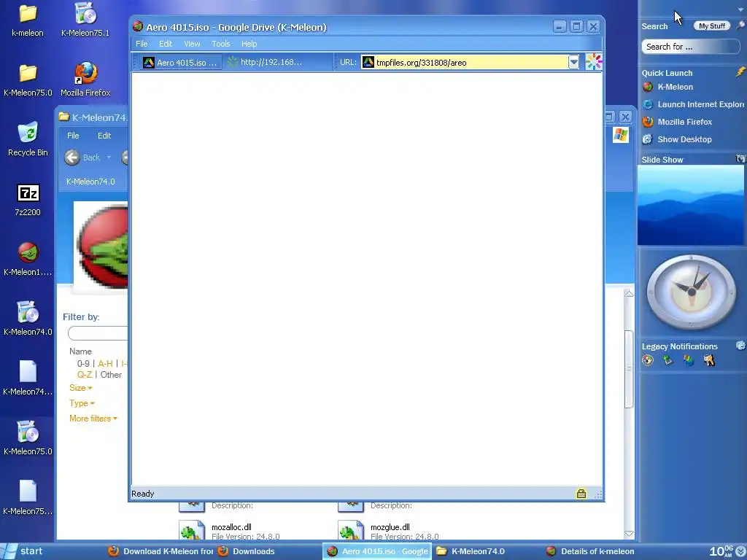Click the padlock security icon in status bar
747x560 pixels.
coord(581,494)
